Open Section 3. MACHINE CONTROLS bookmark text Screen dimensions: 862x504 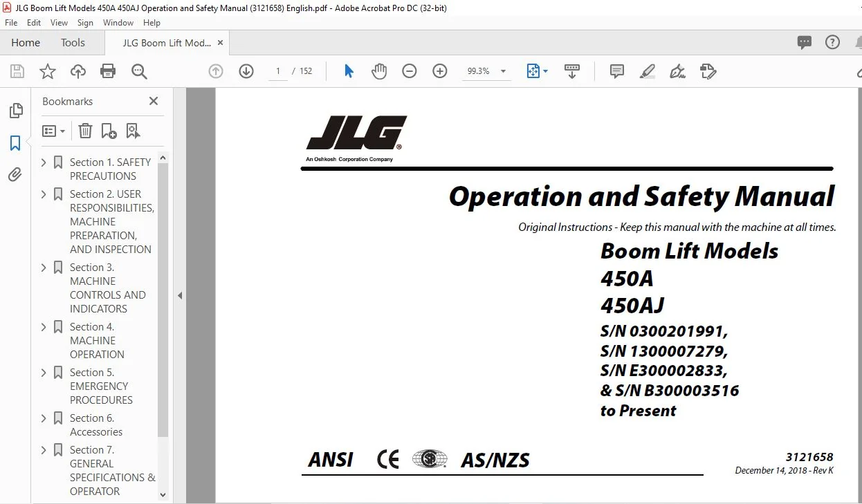108,288
